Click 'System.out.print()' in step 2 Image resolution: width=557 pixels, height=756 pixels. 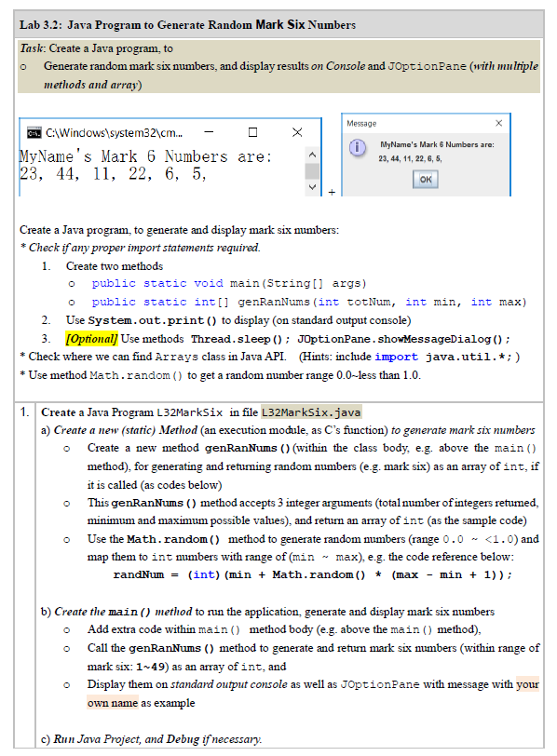pyautogui.click(x=153, y=320)
